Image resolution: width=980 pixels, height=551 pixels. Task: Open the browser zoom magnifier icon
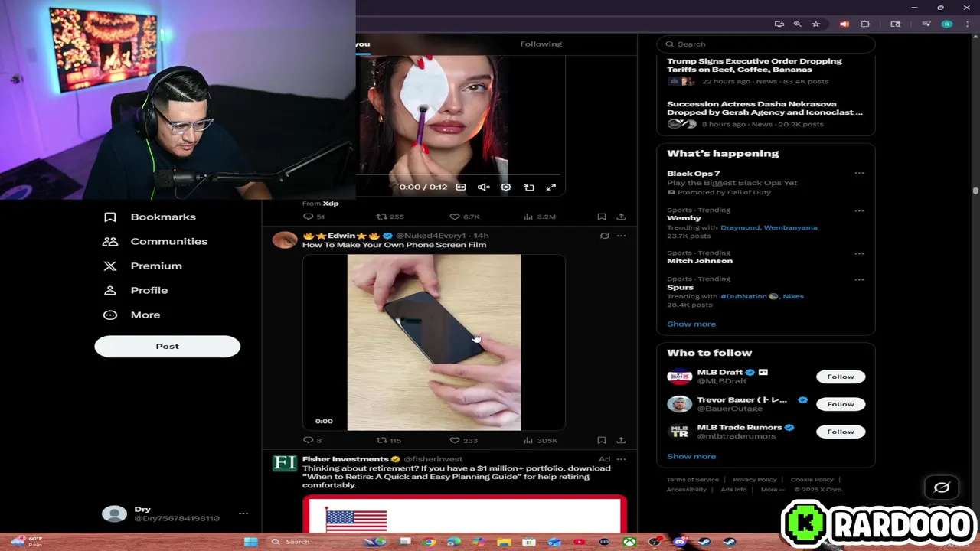[797, 24]
